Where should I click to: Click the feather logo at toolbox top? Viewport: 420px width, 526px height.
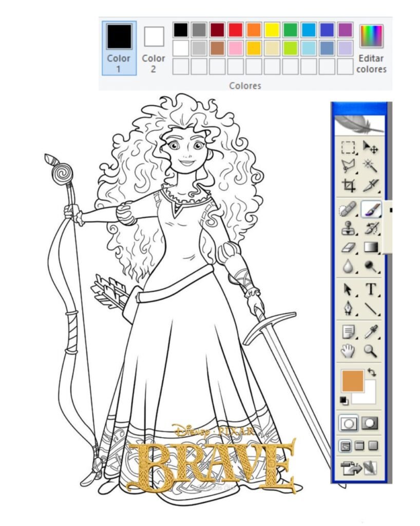359,125
